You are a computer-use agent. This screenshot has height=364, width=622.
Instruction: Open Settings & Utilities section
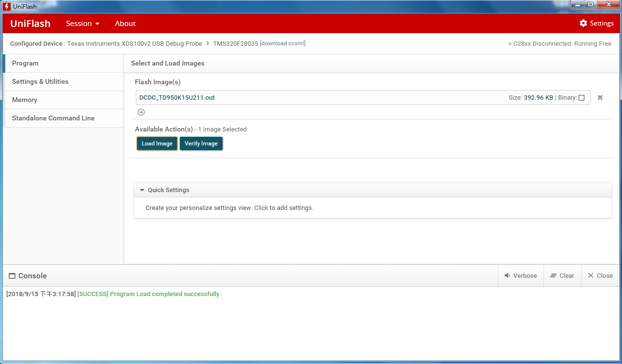63,81
